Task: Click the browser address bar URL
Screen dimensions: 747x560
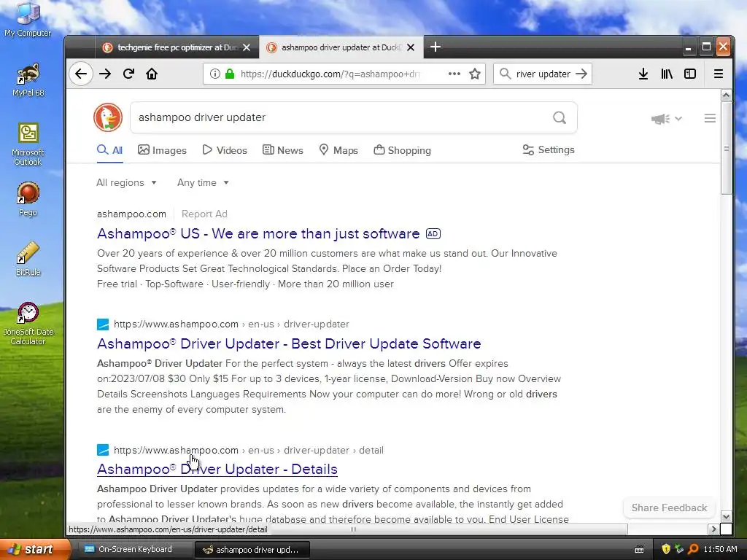Action: (x=330, y=74)
